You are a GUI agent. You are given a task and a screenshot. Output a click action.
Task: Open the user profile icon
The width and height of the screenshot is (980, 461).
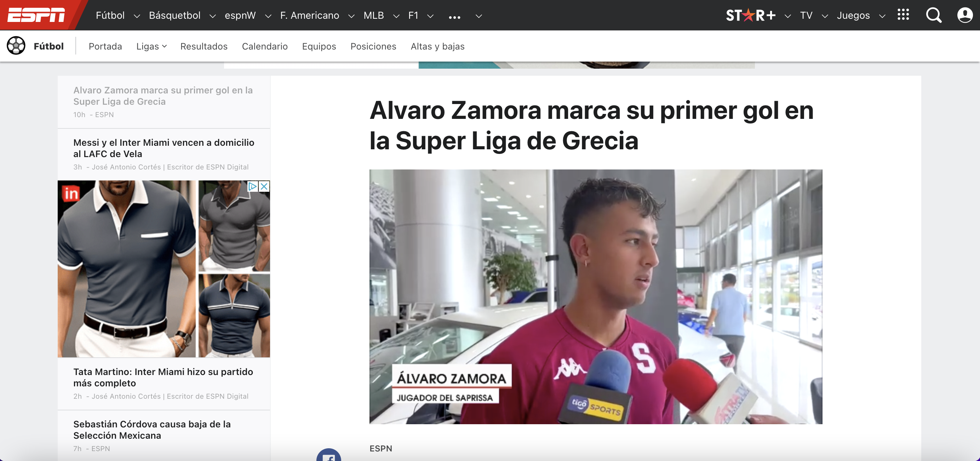pyautogui.click(x=964, y=15)
